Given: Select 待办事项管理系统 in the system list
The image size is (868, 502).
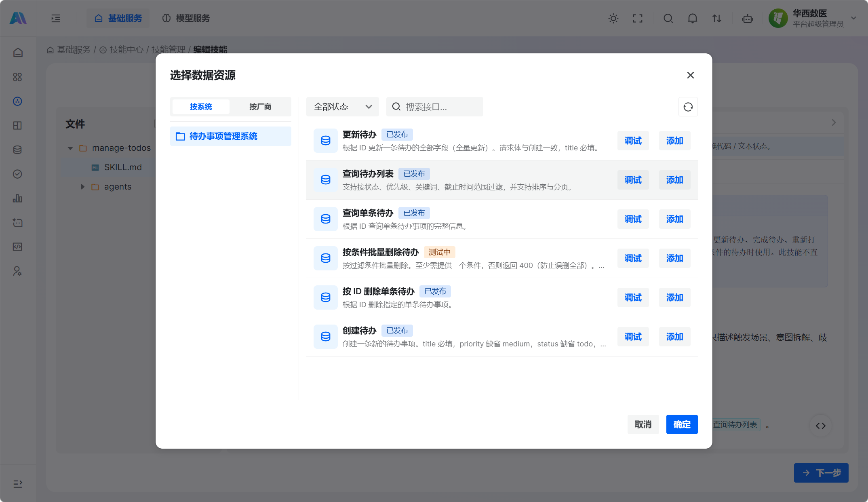Looking at the screenshot, I should click(231, 136).
